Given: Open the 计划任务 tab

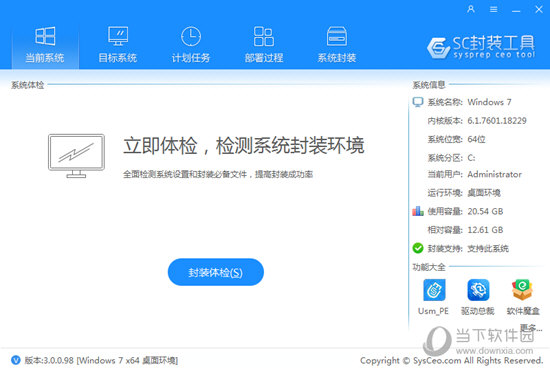Looking at the screenshot, I should tap(191, 45).
